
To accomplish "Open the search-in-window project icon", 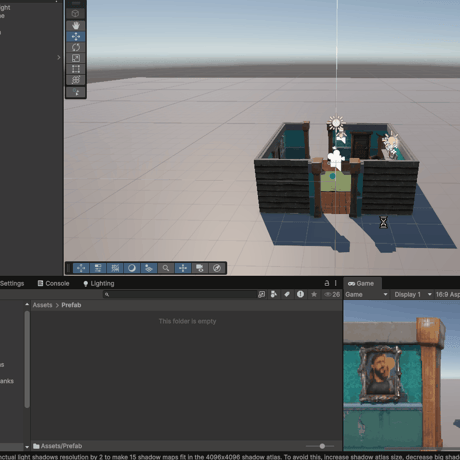I will pos(262,294).
